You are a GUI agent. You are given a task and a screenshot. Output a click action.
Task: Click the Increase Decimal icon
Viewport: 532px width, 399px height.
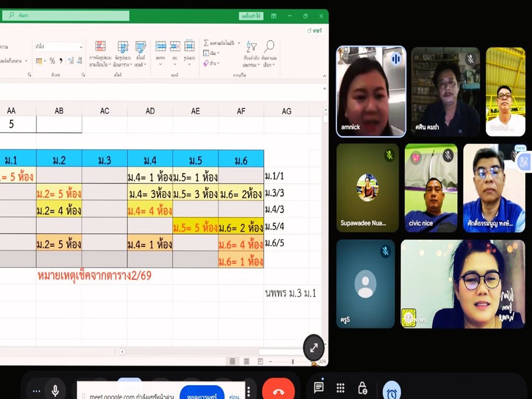tap(71, 61)
